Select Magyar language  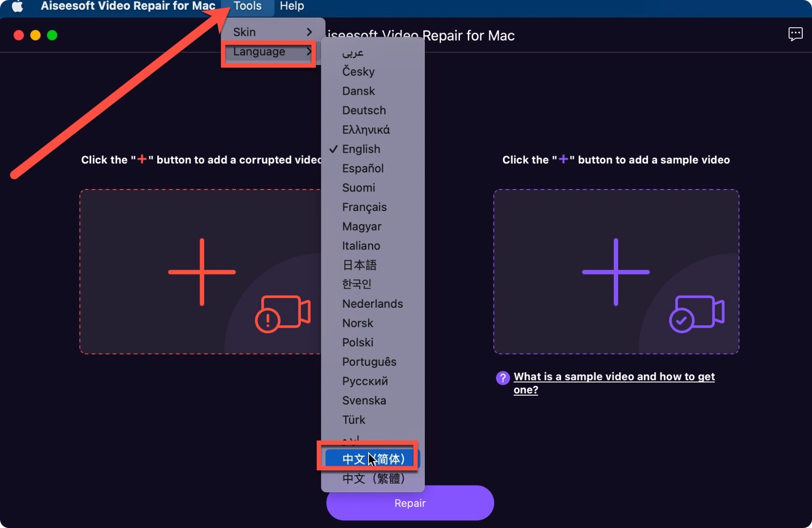coord(373,227)
